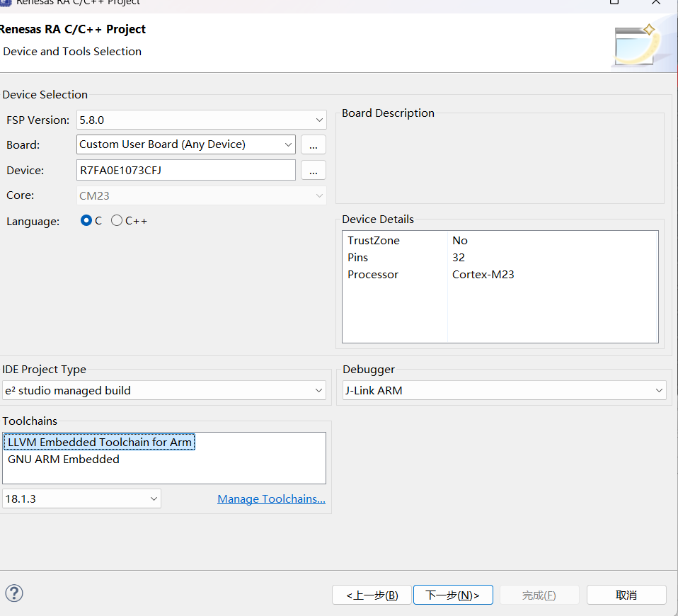Click the Processor row in Device Details
This screenshot has width=678, height=616.
500,275
